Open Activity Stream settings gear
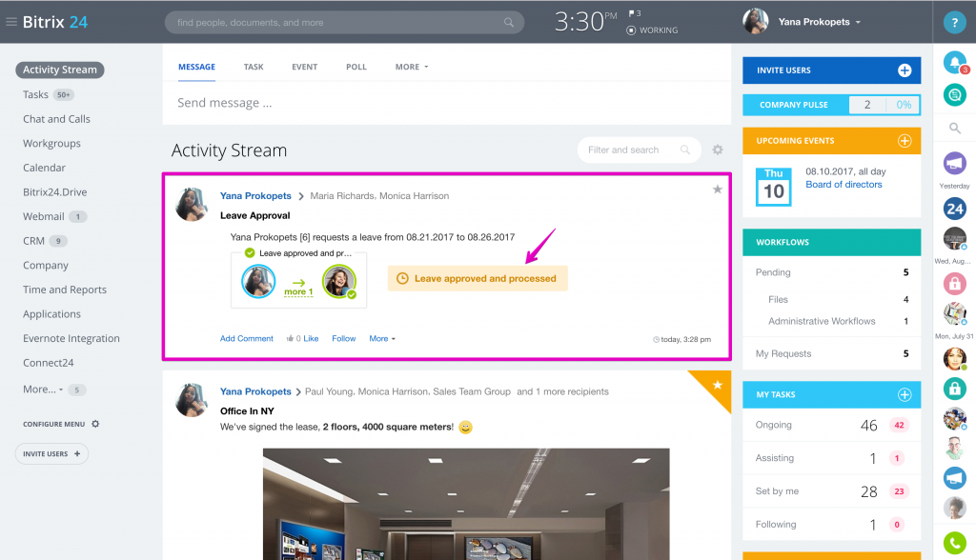 click(x=718, y=150)
